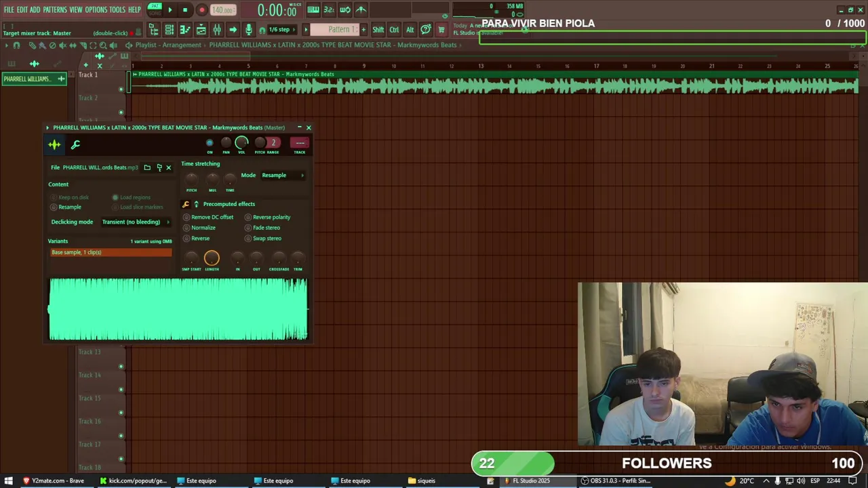Enable Reverse polarity
This screenshot has height=488, width=868.
point(268,218)
